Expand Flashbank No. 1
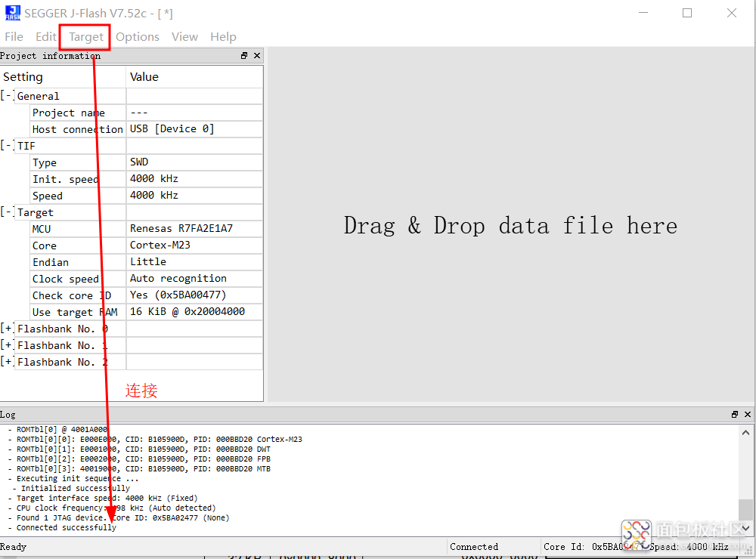756x559 pixels. click(7, 345)
